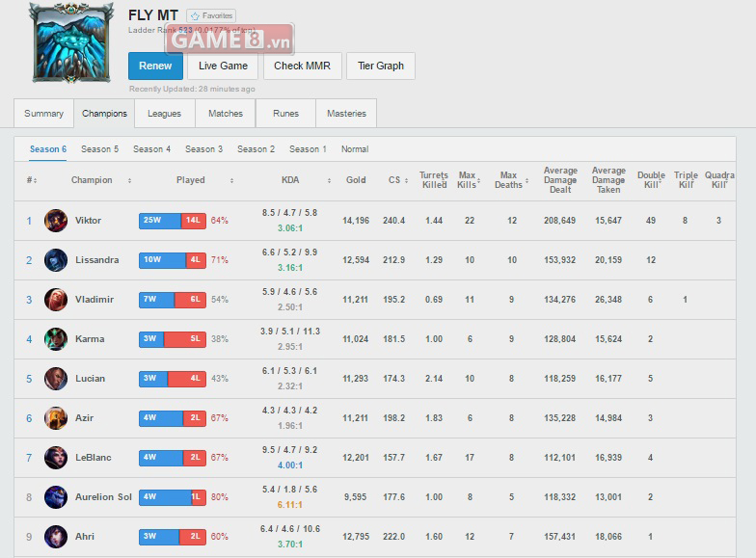
Task: Open the Masteries tab
Action: coord(346,114)
